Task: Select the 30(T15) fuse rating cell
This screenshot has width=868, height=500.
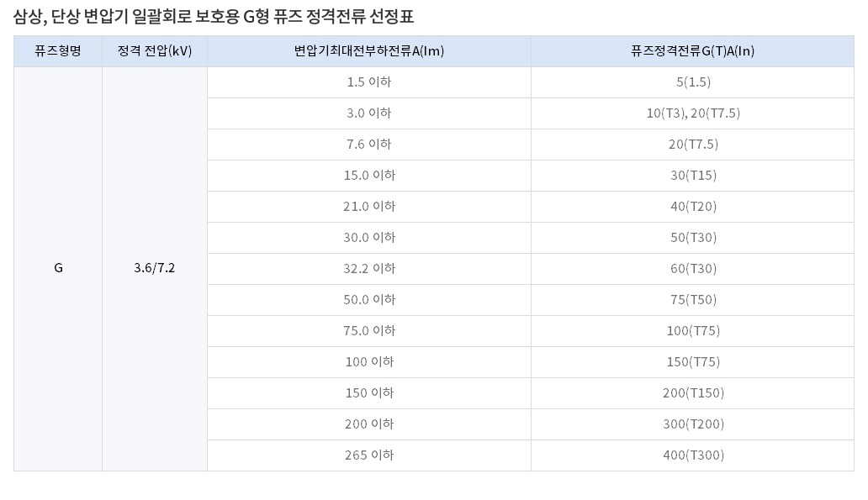Action: tap(693, 175)
